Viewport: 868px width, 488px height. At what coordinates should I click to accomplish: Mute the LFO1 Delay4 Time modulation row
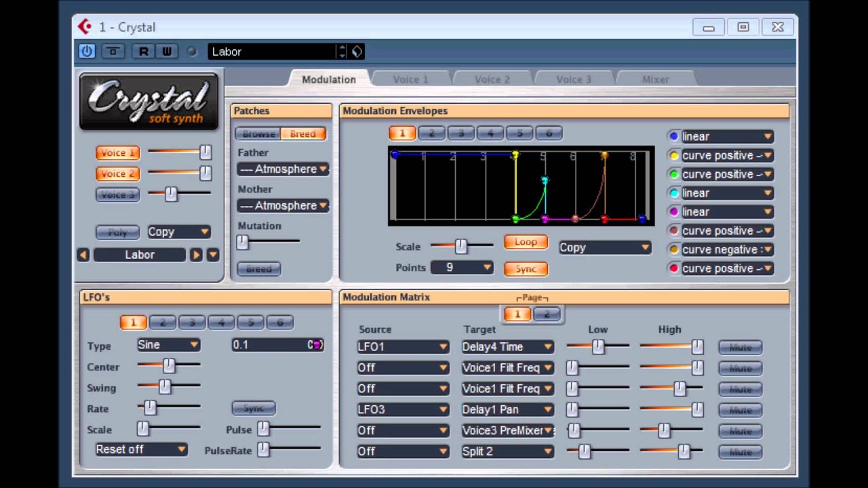click(740, 347)
